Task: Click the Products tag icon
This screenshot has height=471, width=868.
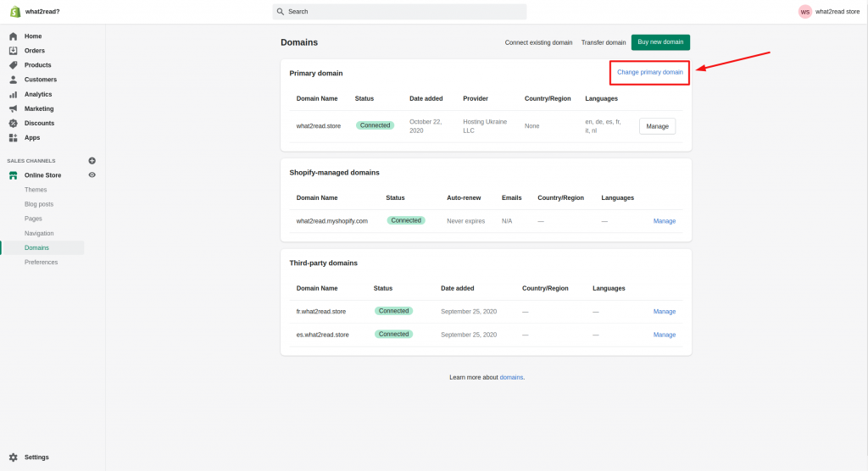Action: point(14,64)
